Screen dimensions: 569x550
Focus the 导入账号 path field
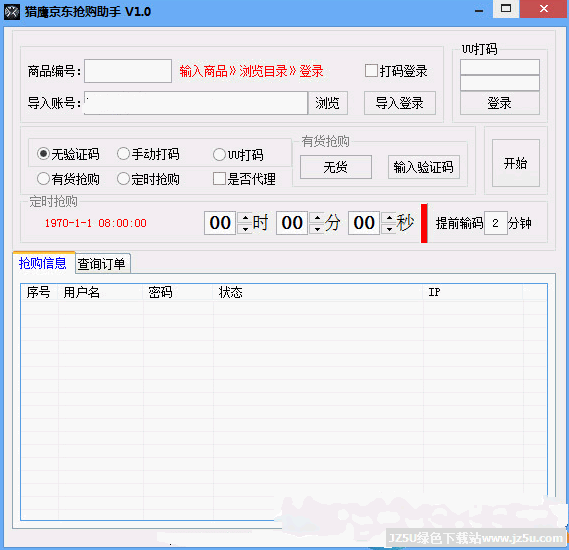click(x=196, y=103)
